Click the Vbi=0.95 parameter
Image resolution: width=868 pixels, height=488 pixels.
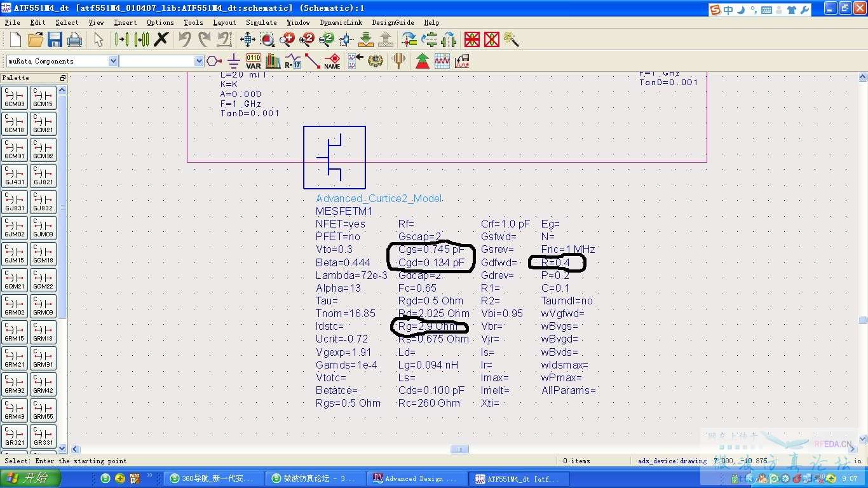pyautogui.click(x=502, y=313)
